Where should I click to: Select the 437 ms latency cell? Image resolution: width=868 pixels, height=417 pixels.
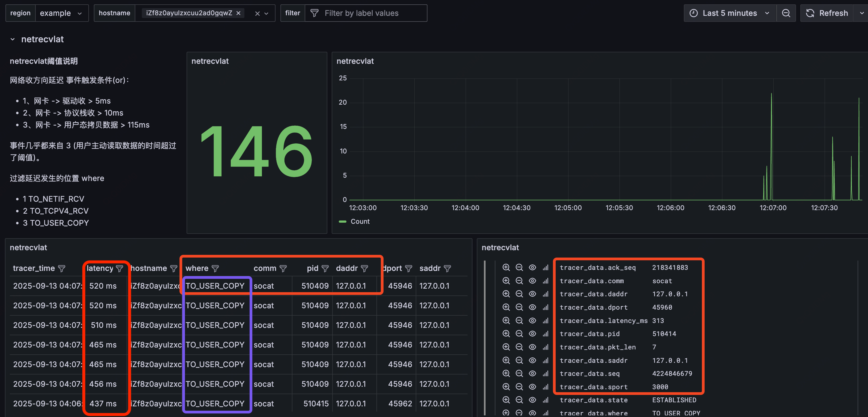pos(103,404)
